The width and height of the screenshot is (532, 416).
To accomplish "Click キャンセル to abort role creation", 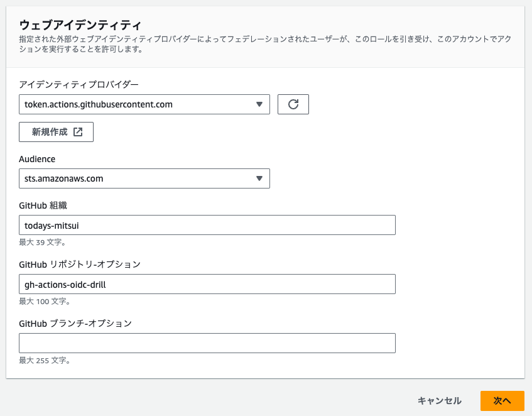I will (439, 401).
